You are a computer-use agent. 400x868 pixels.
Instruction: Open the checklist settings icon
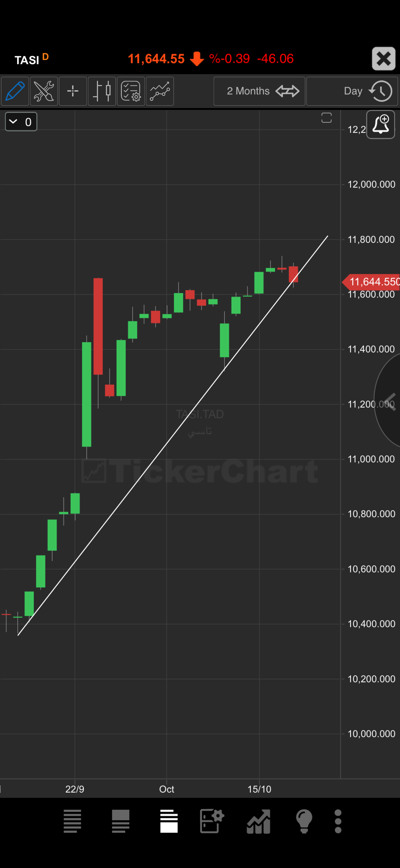coord(131,91)
